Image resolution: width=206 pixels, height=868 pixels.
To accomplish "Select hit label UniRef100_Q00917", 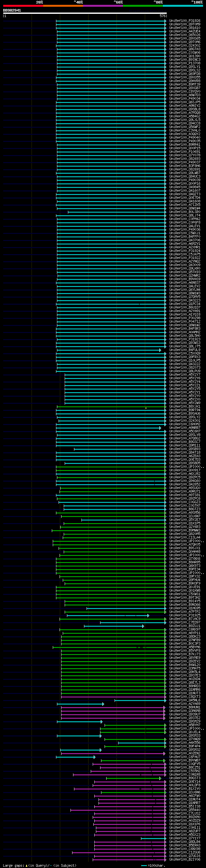I will click(185, 470).
